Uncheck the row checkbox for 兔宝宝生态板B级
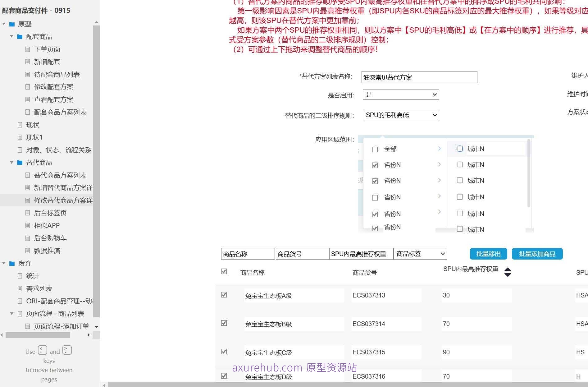The width and height of the screenshot is (588, 387). 224,323
